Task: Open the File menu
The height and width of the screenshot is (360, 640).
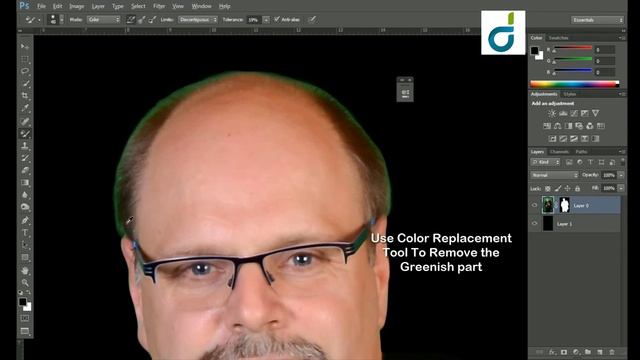Action: click(x=41, y=6)
